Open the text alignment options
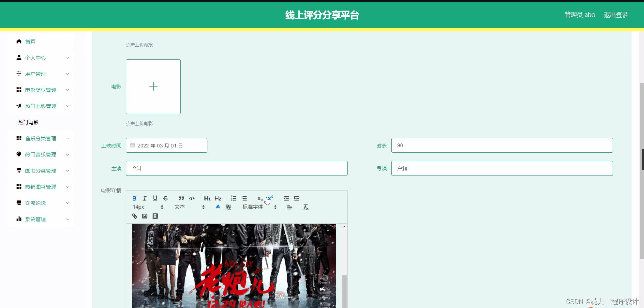644x308 pixels. point(290,207)
